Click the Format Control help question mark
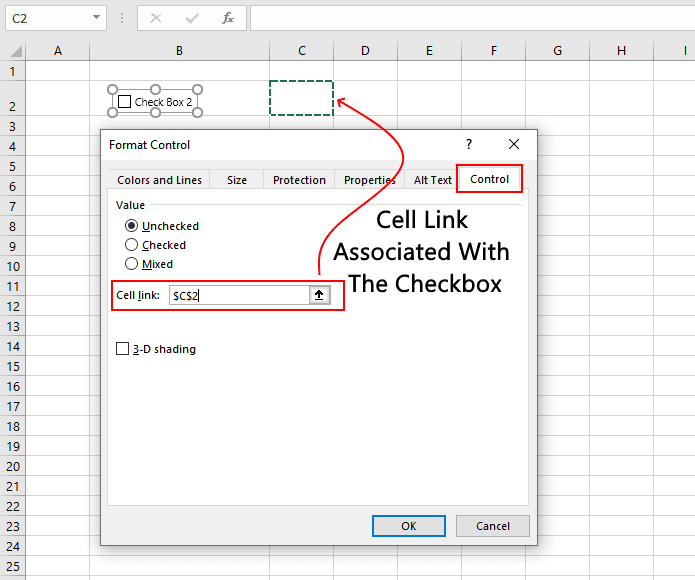The image size is (695, 580). coord(469,144)
